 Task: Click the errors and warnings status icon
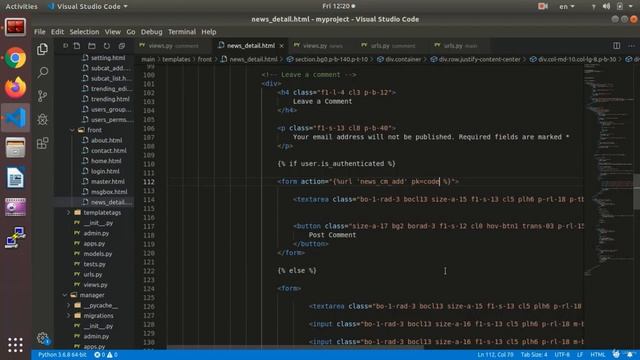(x=106, y=355)
